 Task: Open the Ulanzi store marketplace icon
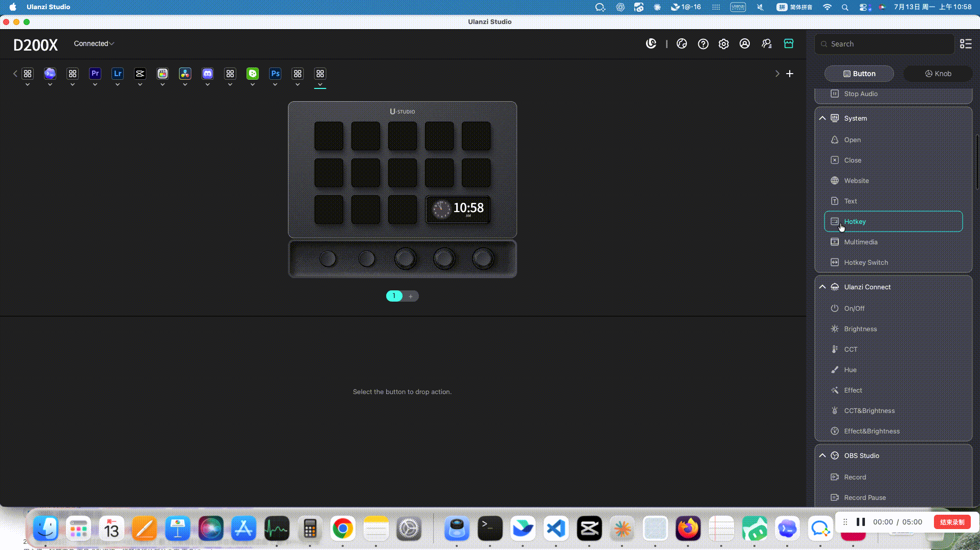[x=789, y=44]
